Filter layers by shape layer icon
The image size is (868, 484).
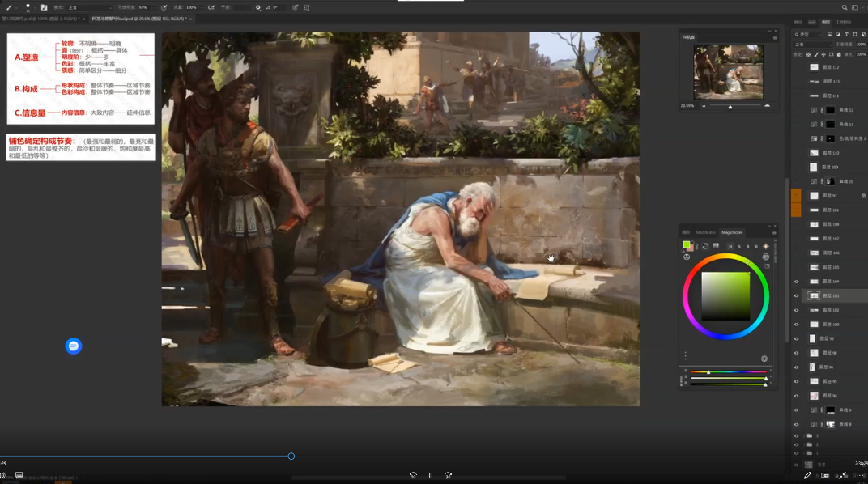[x=855, y=34]
